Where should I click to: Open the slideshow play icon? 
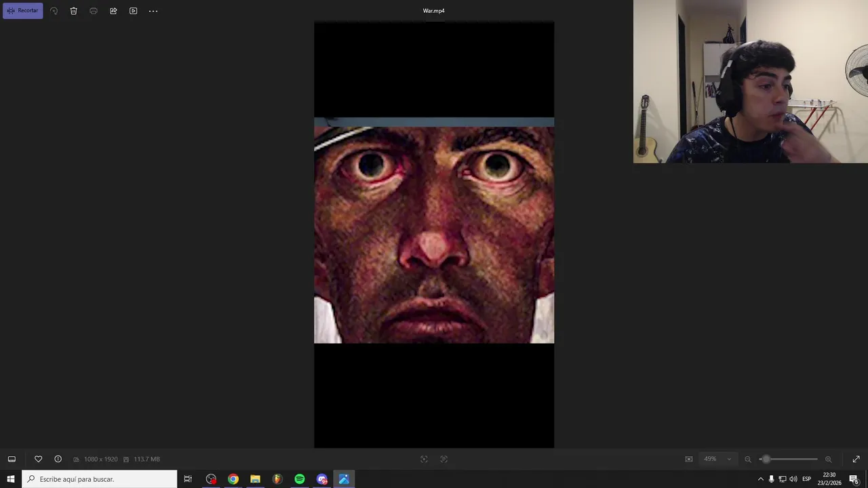click(133, 11)
